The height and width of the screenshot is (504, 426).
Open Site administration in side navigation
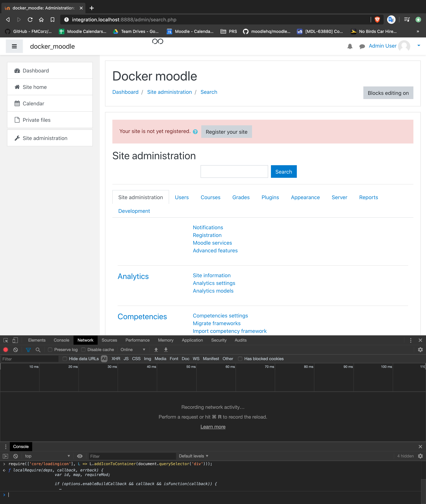click(50, 138)
